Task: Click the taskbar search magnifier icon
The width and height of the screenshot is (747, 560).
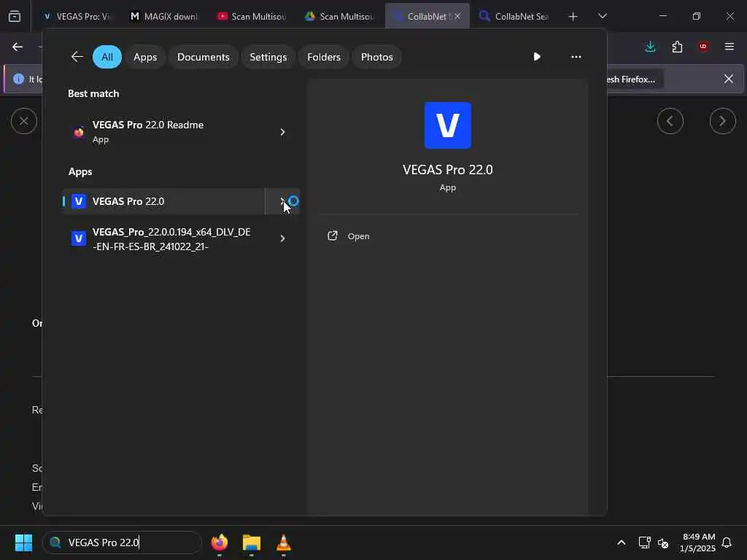Action: pyautogui.click(x=55, y=542)
